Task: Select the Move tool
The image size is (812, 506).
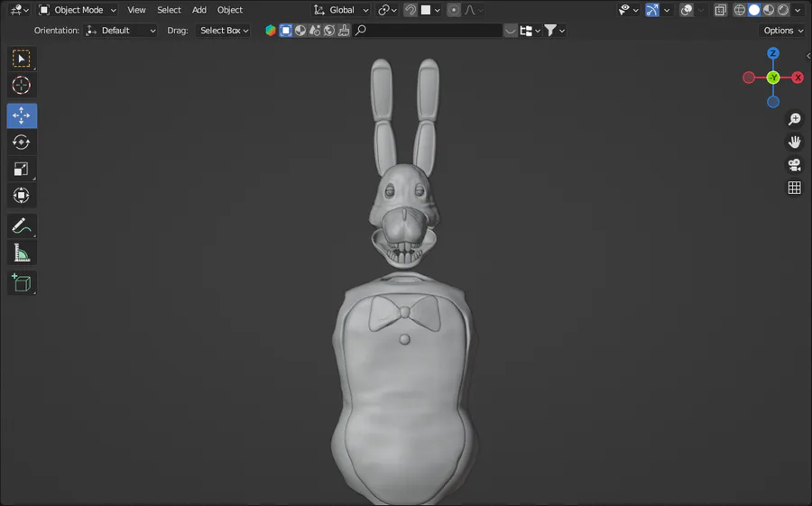Action: click(x=22, y=115)
